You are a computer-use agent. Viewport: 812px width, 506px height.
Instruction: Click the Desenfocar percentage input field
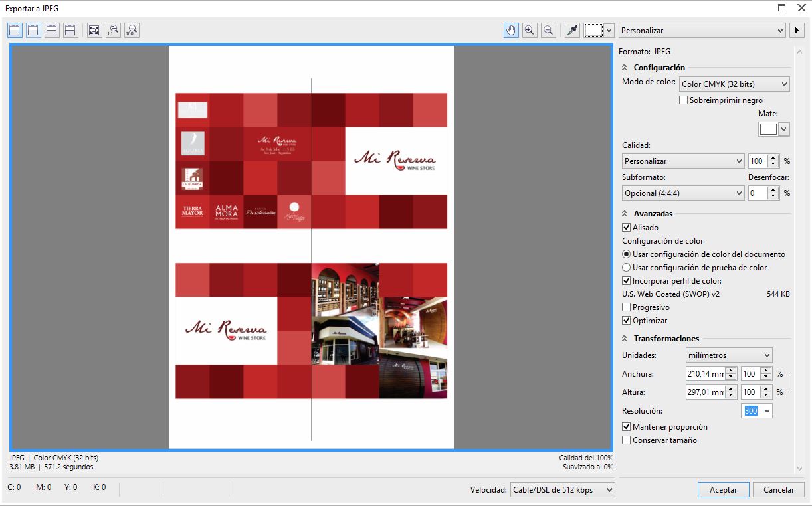758,193
